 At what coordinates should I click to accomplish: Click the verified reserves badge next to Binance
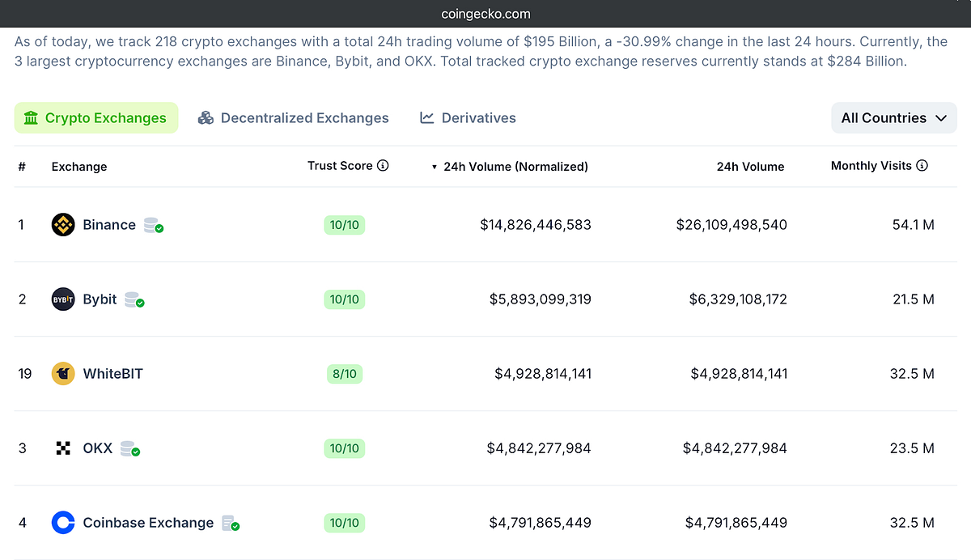[153, 225]
